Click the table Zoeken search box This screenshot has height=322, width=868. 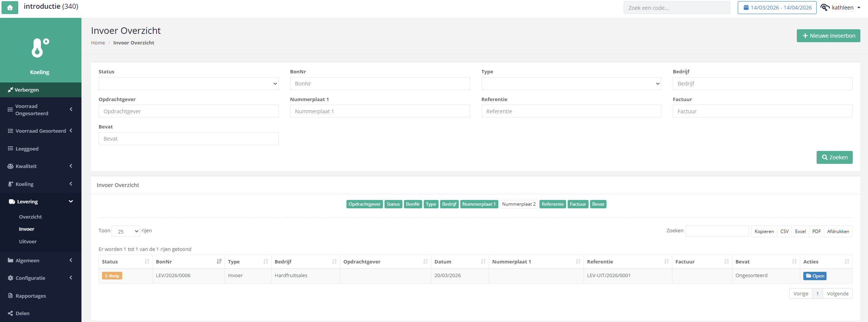(x=717, y=231)
